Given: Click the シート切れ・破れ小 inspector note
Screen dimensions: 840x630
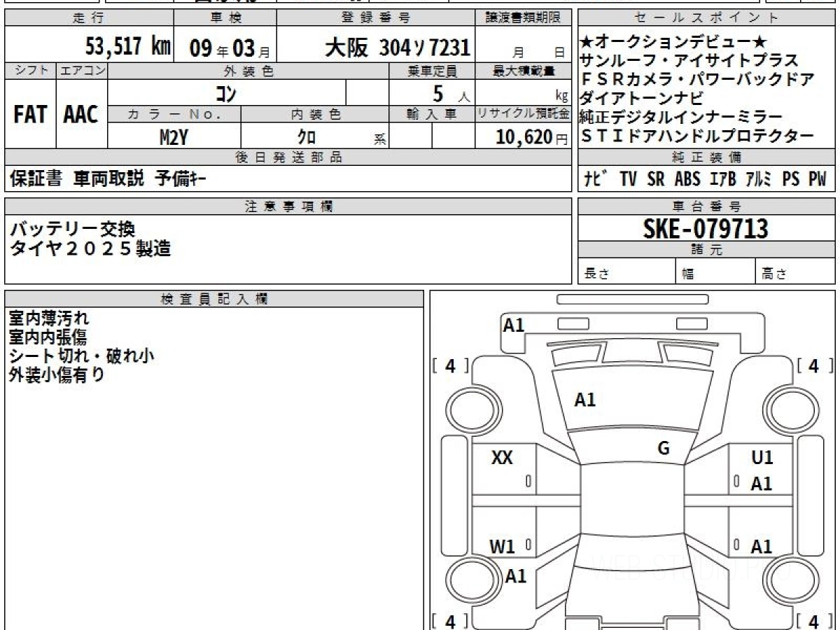Looking at the screenshot, I should click(x=82, y=356).
